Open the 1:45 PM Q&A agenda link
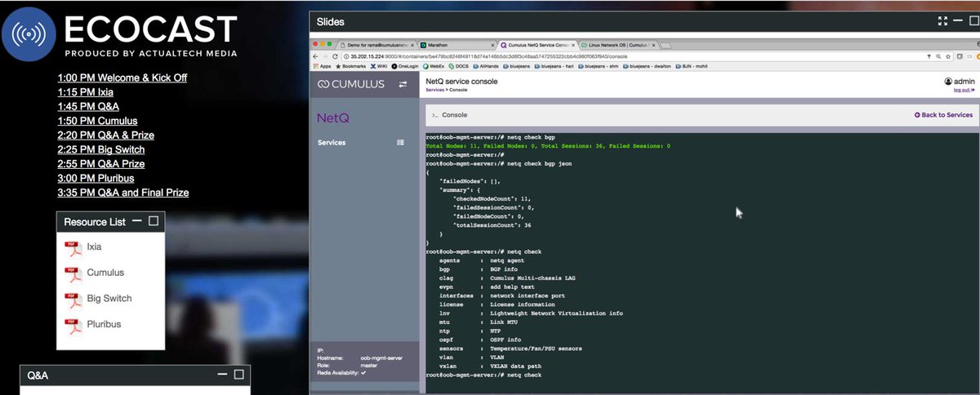The image size is (980, 395). click(88, 106)
